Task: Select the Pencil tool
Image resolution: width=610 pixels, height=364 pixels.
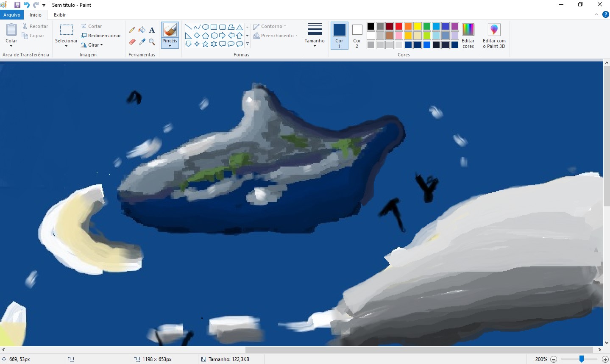Action: point(132,30)
